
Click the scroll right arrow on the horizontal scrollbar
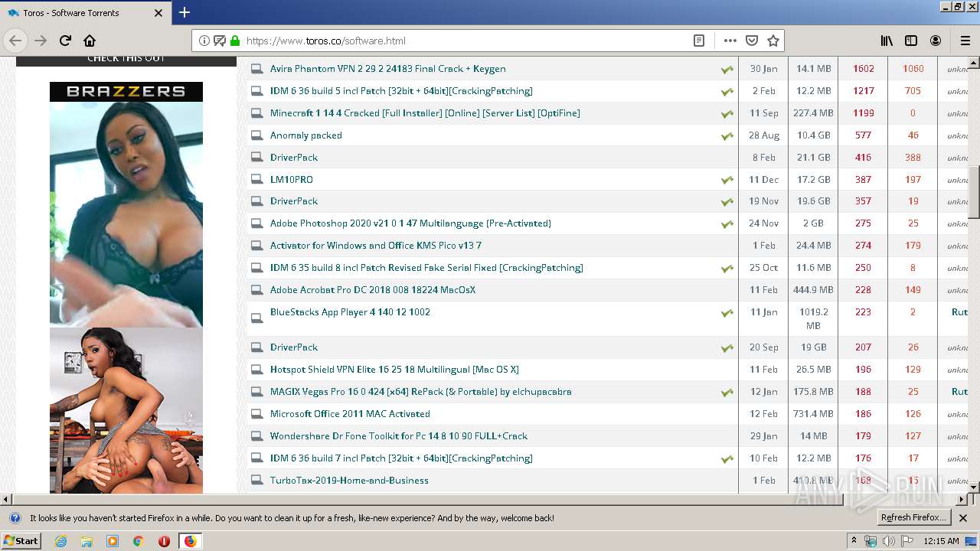(962, 499)
